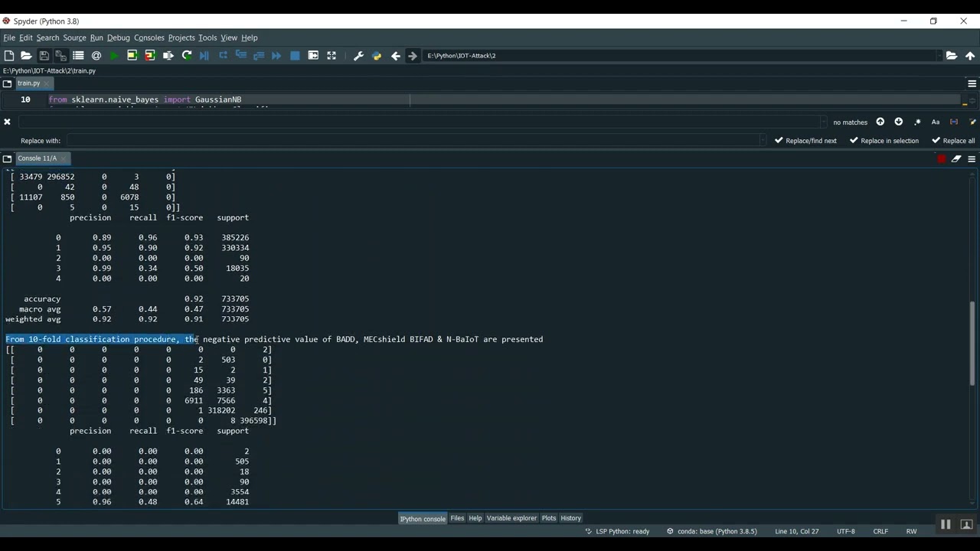Browse console tabs button
This screenshot has height=551, width=980.
tap(7, 159)
